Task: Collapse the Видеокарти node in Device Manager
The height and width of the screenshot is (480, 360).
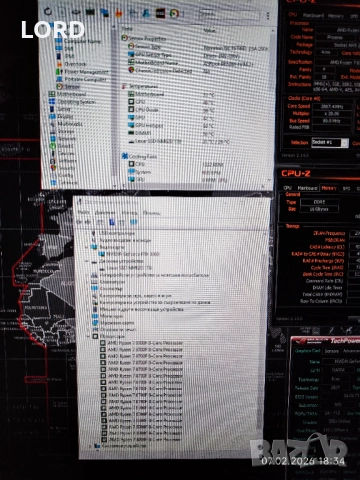Action: (x=87, y=247)
